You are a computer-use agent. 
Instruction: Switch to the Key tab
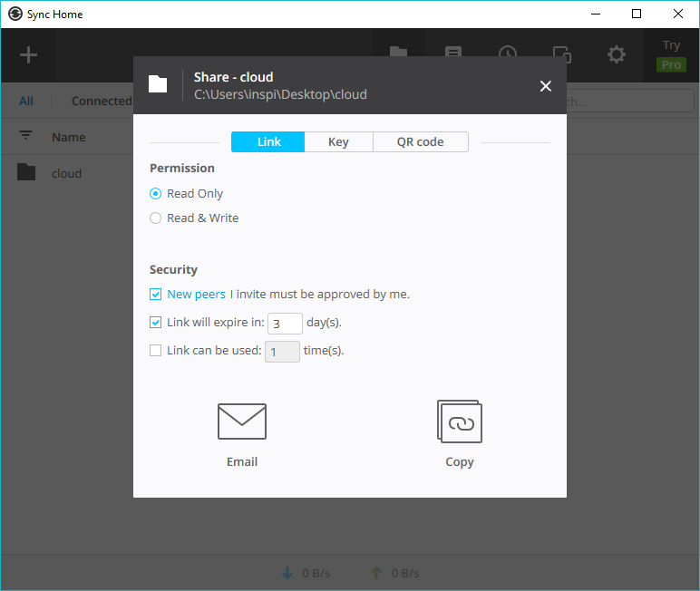click(338, 142)
